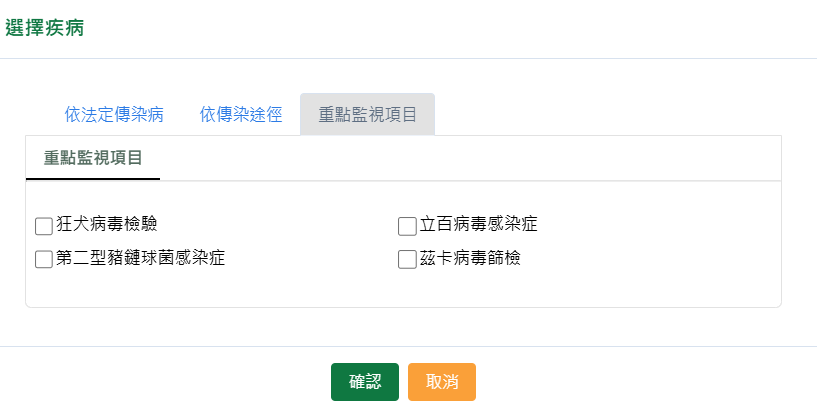Click the 第二型豬鏈球菌感染症 label text
The image size is (817, 408).
point(141,258)
